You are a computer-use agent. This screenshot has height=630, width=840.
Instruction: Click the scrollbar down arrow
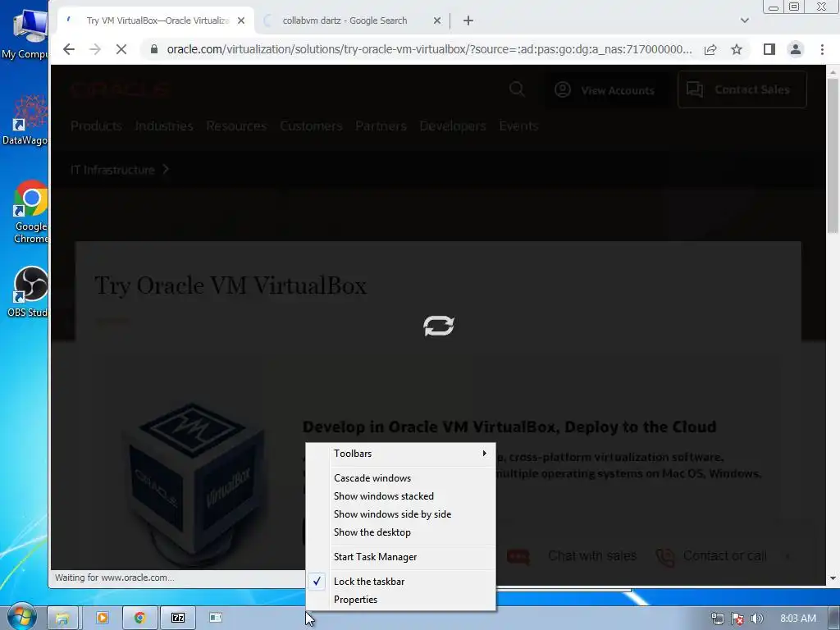click(833, 578)
